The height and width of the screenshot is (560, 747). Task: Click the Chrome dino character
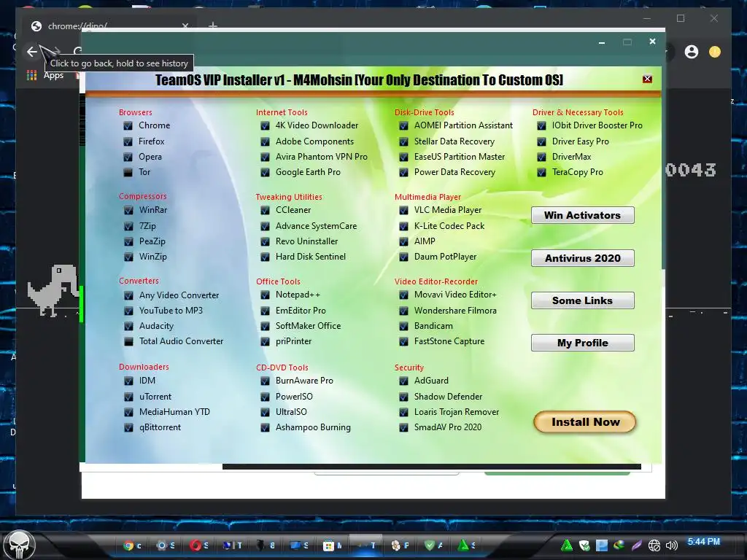tap(53, 290)
